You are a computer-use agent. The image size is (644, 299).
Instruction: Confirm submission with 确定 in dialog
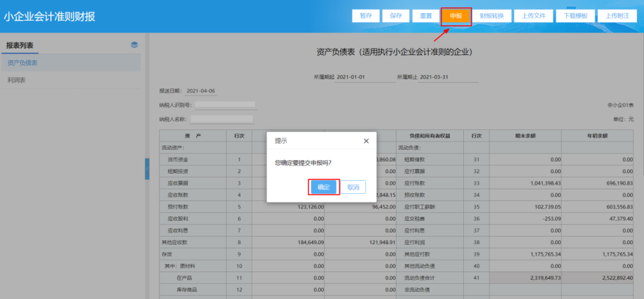(324, 187)
